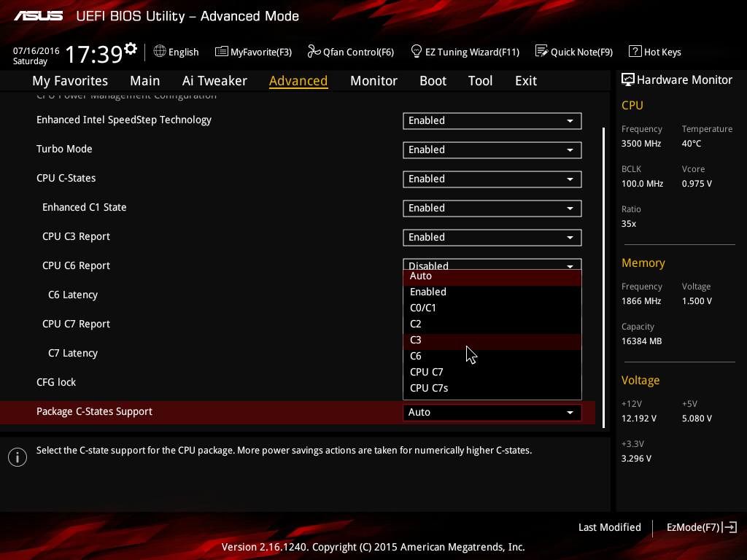Click the ASUS logo

coord(39,16)
